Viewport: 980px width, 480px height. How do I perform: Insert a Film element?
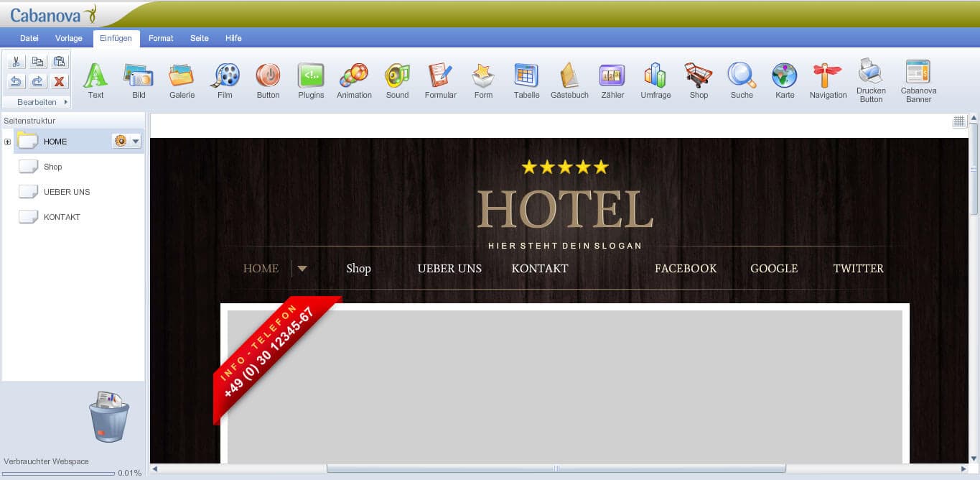click(x=225, y=80)
